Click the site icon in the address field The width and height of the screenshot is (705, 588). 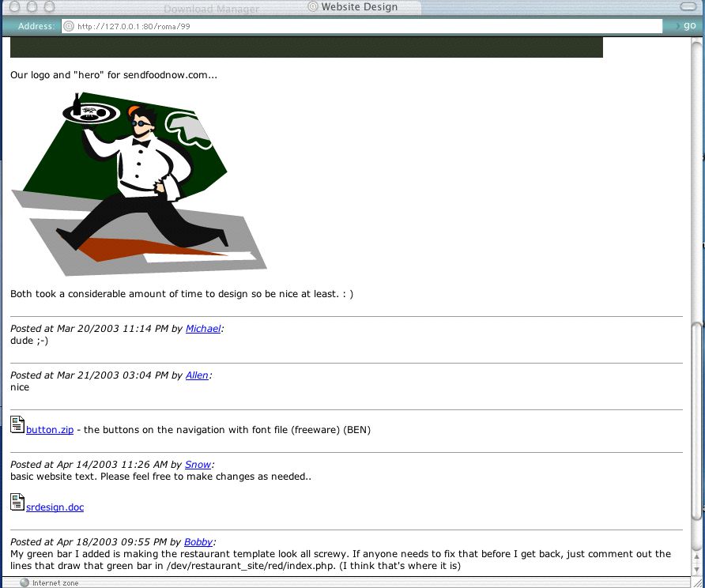(68, 26)
